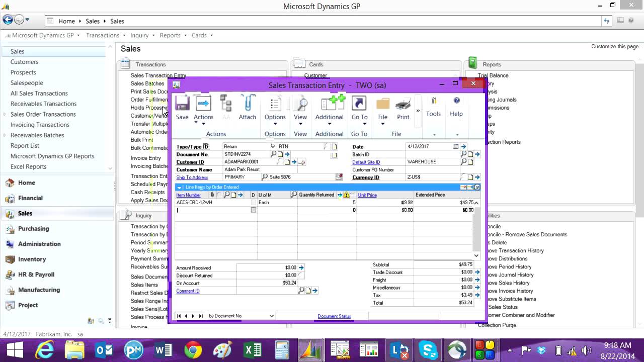Click the Print printer icon

point(403,104)
